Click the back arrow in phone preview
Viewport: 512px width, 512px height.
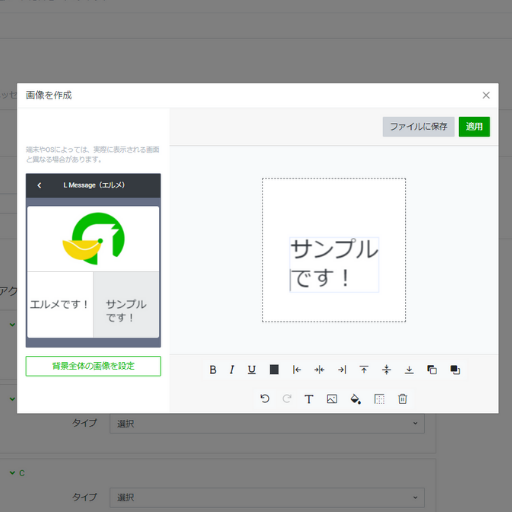tap(39, 185)
